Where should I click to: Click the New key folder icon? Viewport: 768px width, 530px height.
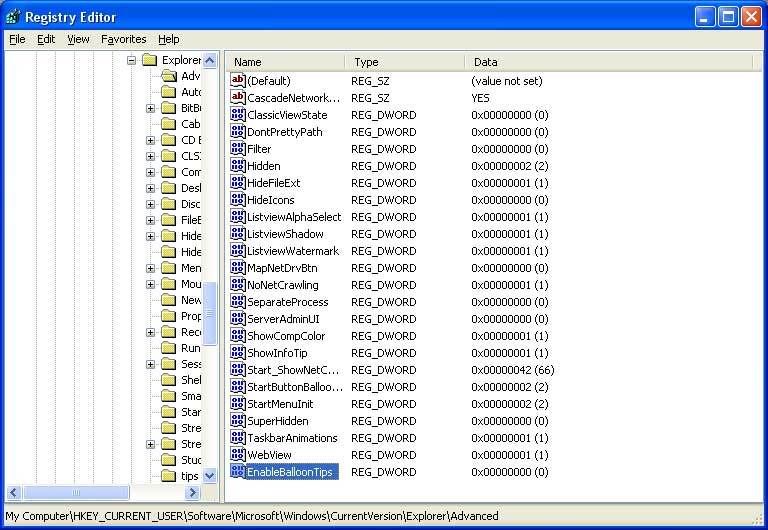(168, 300)
